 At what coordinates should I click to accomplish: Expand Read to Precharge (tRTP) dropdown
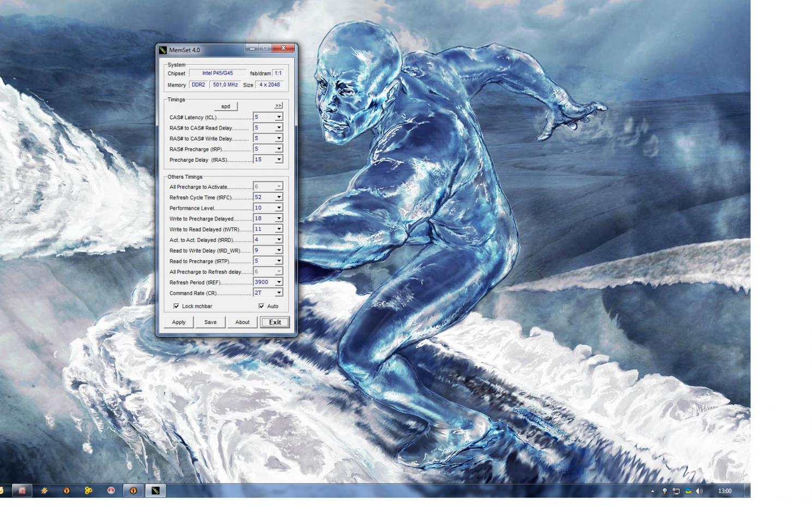click(x=279, y=261)
